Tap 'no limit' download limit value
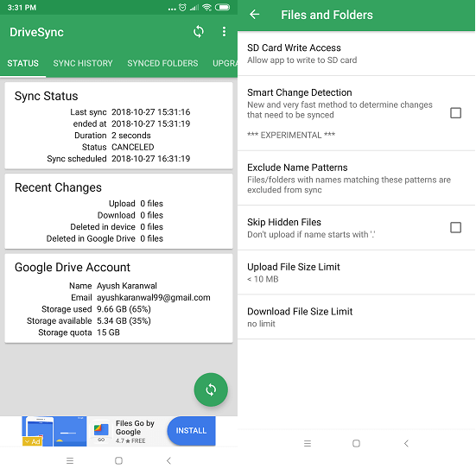The width and height of the screenshot is (476, 475). point(261,324)
